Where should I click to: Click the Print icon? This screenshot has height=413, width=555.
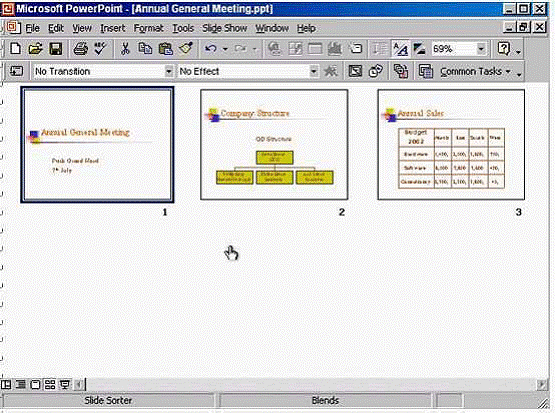80,48
